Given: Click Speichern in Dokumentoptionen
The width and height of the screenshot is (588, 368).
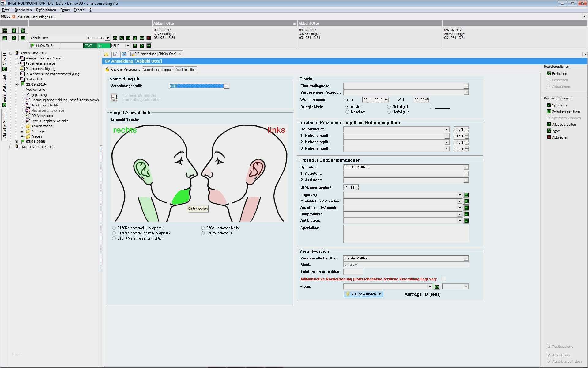Looking at the screenshot, I should tap(559, 105).
